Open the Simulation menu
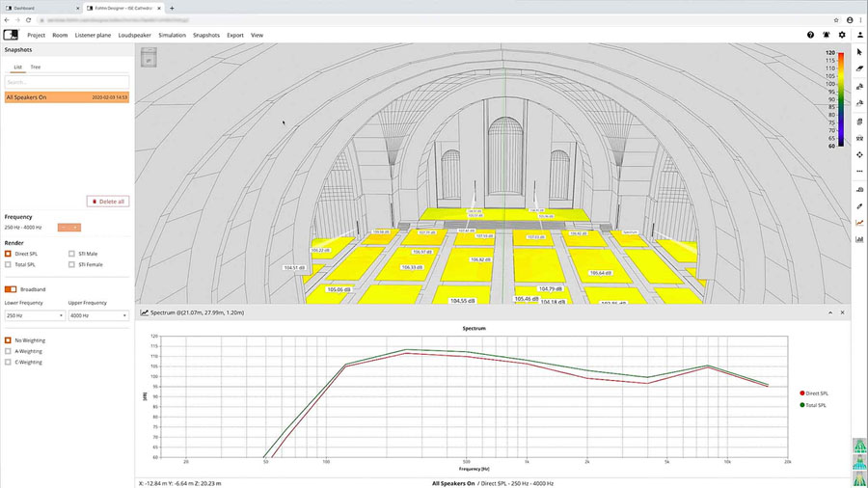This screenshot has height=488, width=868. pyautogui.click(x=173, y=35)
